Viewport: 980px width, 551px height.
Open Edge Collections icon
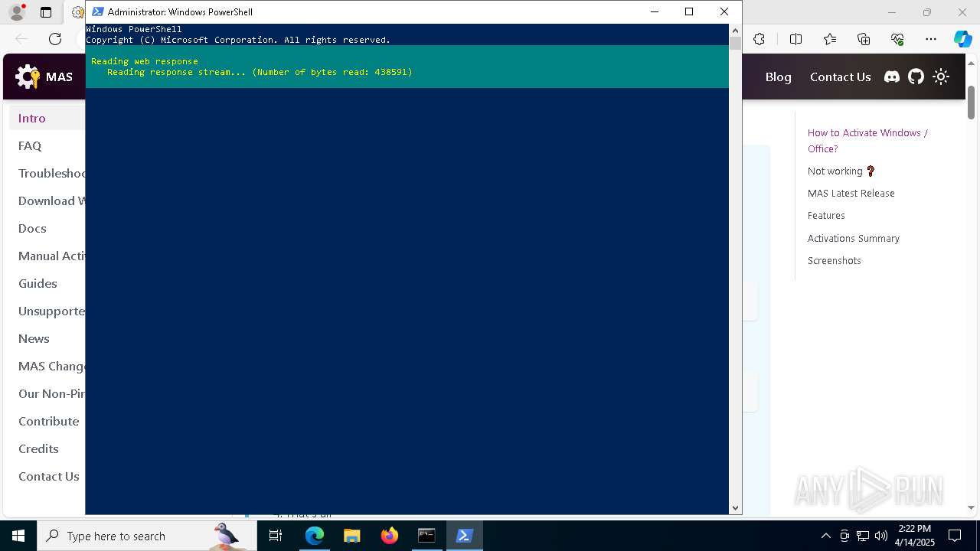tap(864, 39)
